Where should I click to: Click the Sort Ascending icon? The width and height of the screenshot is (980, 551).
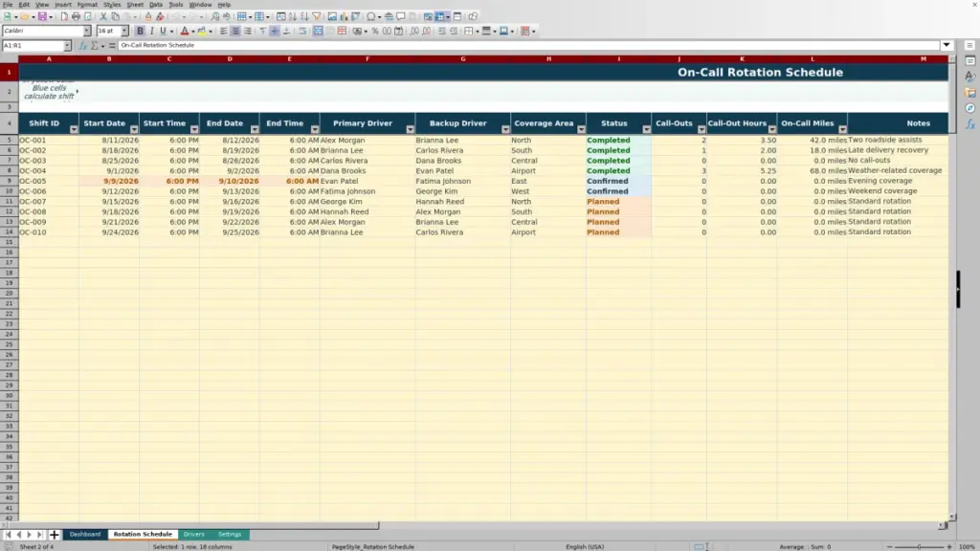(293, 17)
